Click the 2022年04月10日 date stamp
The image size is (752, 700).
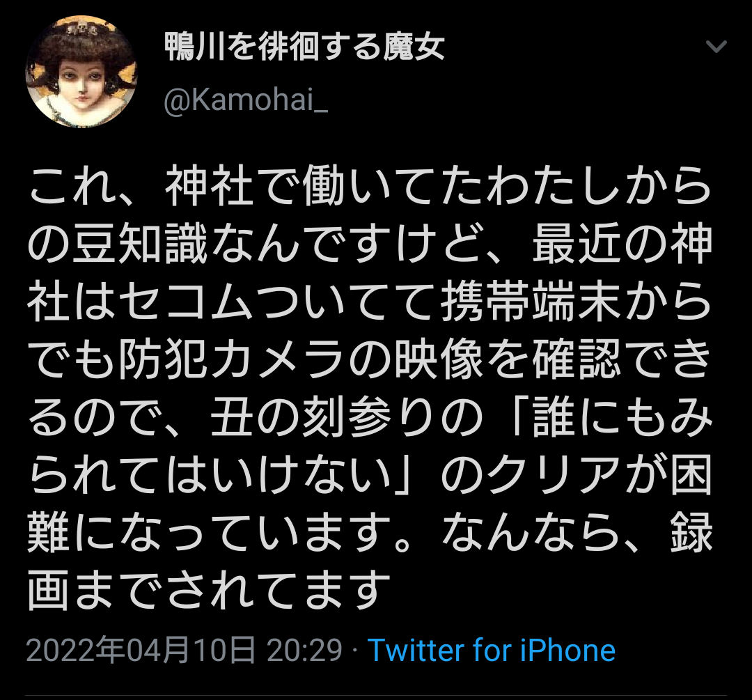[x=141, y=650]
